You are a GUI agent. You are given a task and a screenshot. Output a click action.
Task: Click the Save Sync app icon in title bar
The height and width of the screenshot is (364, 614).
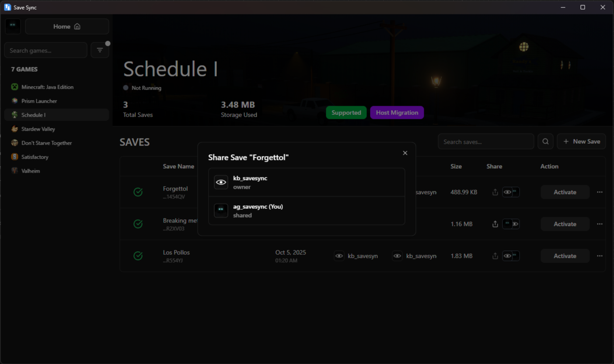tap(7, 7)
